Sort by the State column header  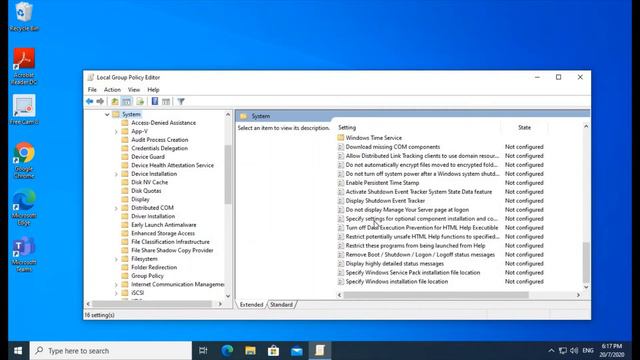click(524, 128)
